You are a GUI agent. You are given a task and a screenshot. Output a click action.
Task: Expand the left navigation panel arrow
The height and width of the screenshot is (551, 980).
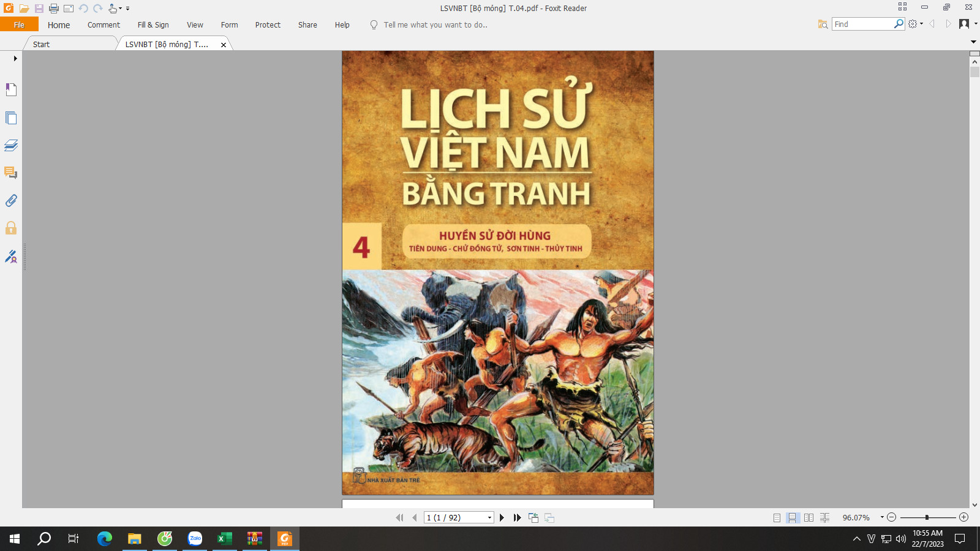15,59
